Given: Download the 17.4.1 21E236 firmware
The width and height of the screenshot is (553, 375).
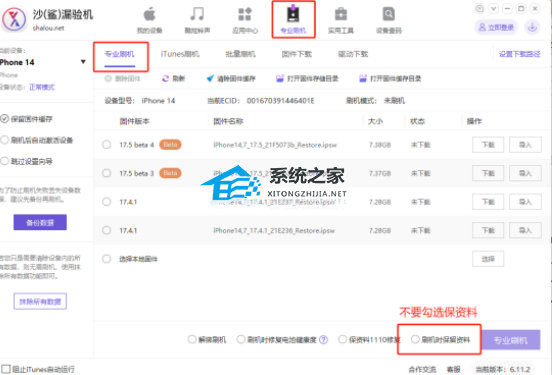Looking at the screenshot, I should 488,230.
